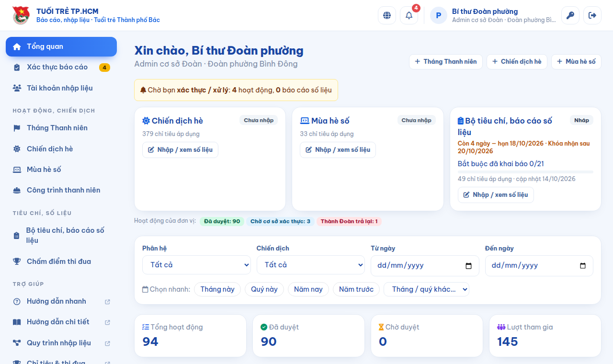Open the Tháng / quý khác dropdown
The height and width of the screenshot is (364, 613).
pyautogui.click(x=426, y=289)
